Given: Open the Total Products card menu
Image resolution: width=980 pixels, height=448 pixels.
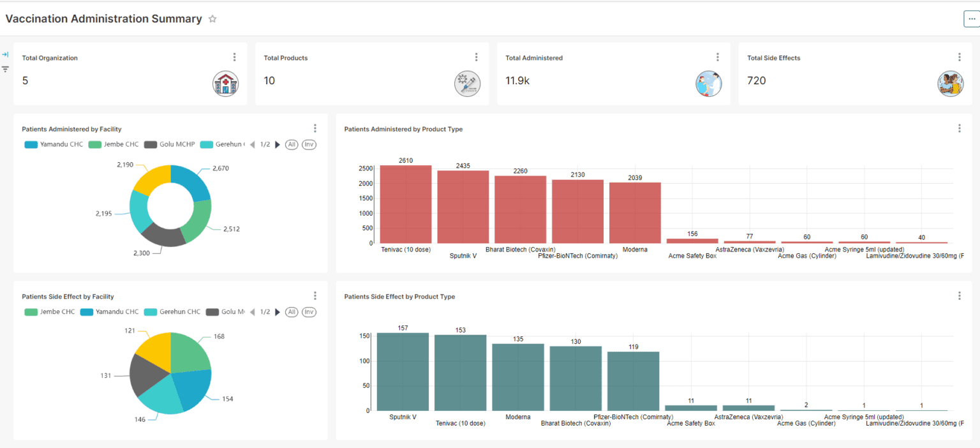Looking at the screenshot, I should click(476, 56).
